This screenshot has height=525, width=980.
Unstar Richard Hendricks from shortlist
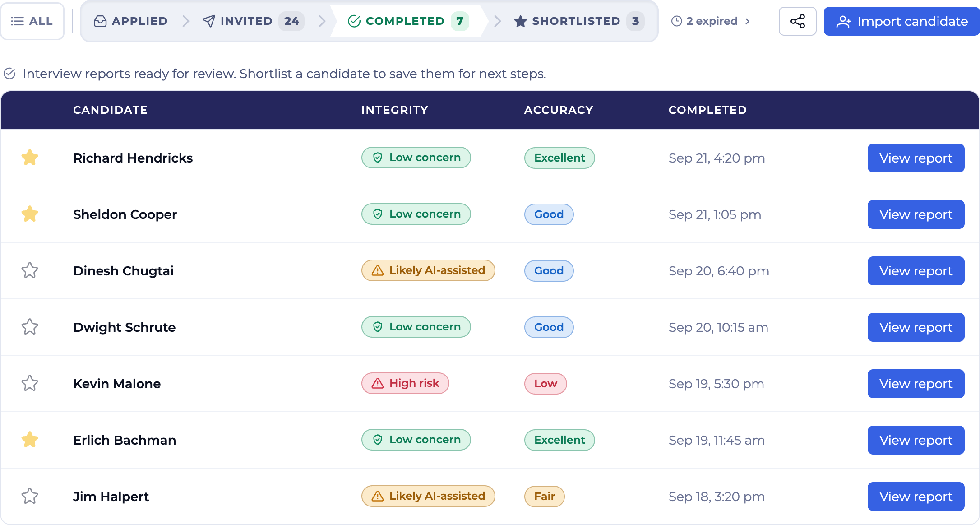click(30, 158)
